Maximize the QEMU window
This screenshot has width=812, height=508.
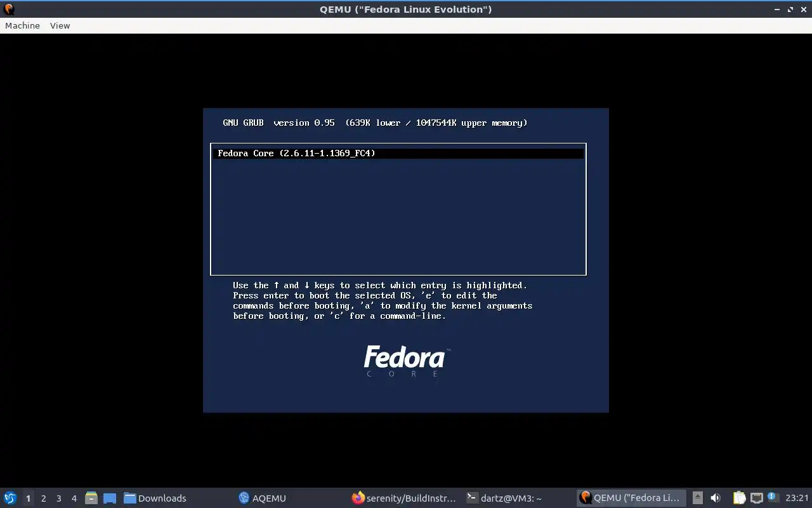[x=790, y=10]
